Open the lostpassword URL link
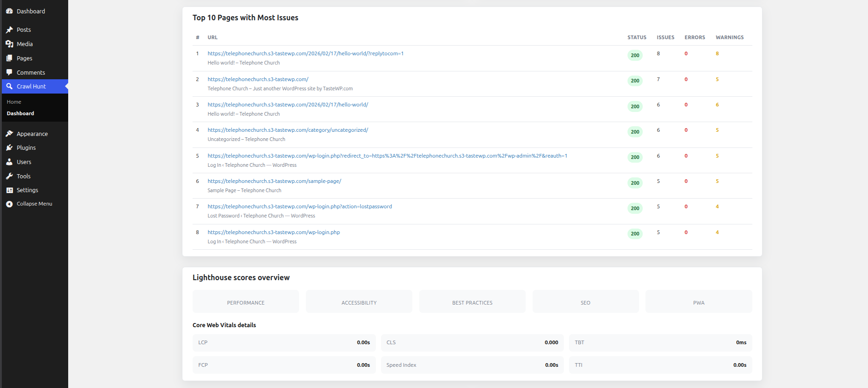Image resolution: width=868 pixels, height=388 pixels. [x=300, y=206]
